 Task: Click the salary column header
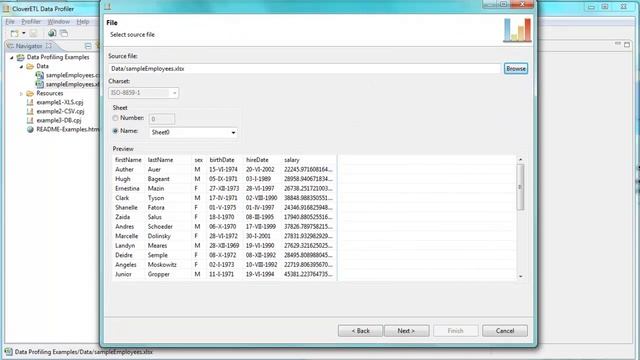(x=292, y=160)
